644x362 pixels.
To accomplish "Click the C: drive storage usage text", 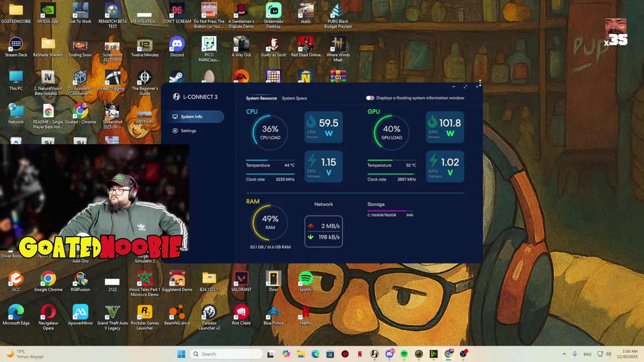I will point(382,215).
